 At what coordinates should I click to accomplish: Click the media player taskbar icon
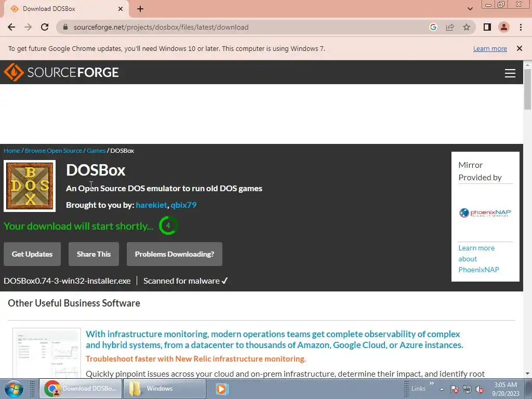click(222, 389)
